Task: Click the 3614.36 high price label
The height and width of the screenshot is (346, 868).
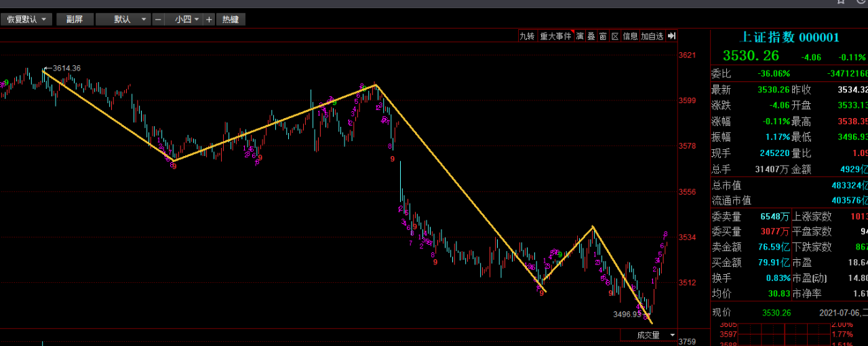Action: (66, 68)
